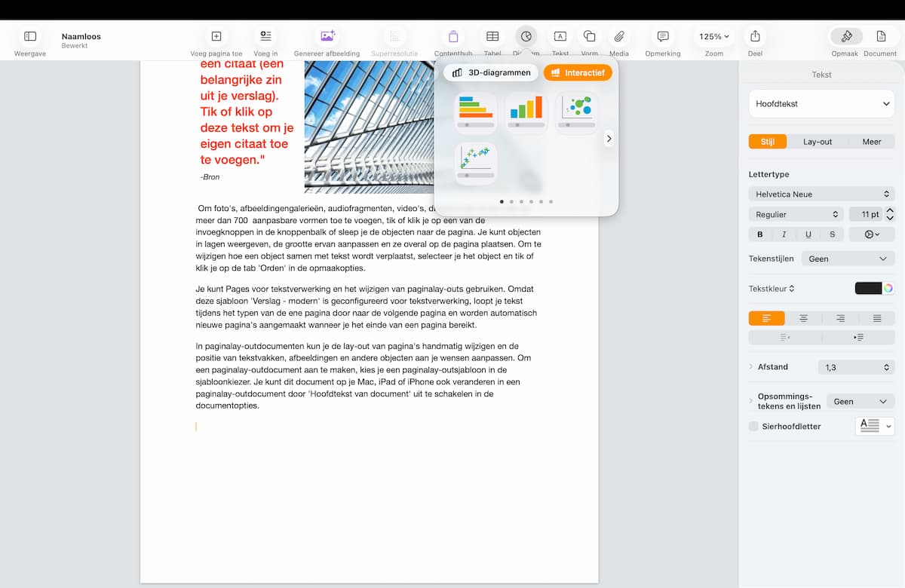Click the black Tekstkleur color swatch
Image resolution: width=905 pixels, height=588 pixels.
(868, 288)
